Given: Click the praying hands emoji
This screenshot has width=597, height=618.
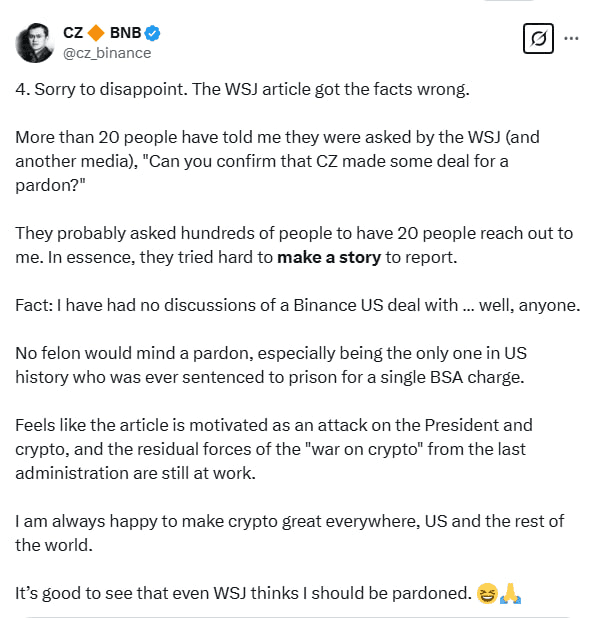Looking at the screenshot, I should click(x=510, y=593).
